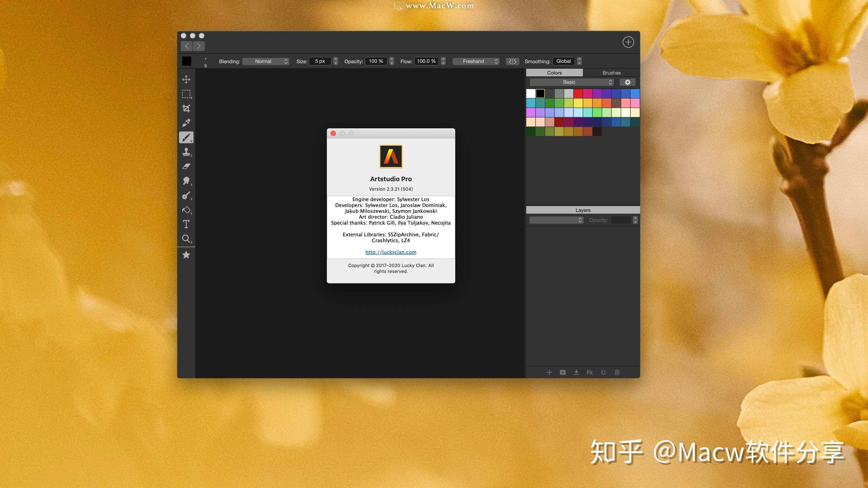The width and height of the screenshot is (868, 488).
Task: Open the Blending mode Normal dropdown
Action: (266, 61)
